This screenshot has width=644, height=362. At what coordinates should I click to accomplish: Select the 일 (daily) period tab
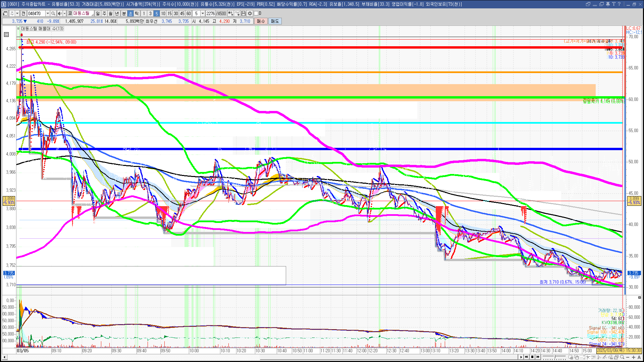[98, 13]
